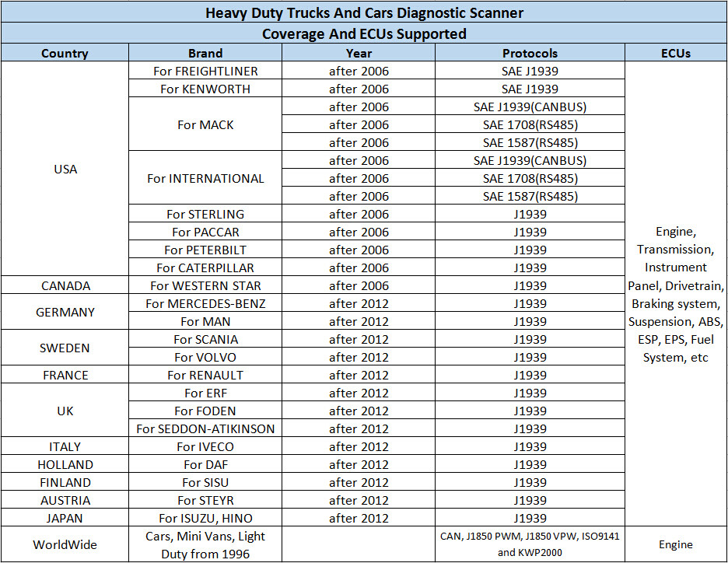Select the GERMANY country cell

pyautogui.click(x=65, y=312)
